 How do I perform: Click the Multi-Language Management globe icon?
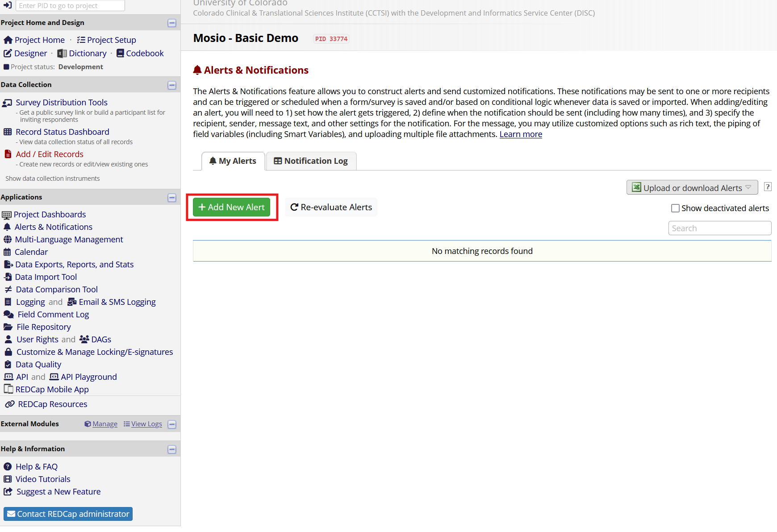pyautogui.click(x=8, y=239)
